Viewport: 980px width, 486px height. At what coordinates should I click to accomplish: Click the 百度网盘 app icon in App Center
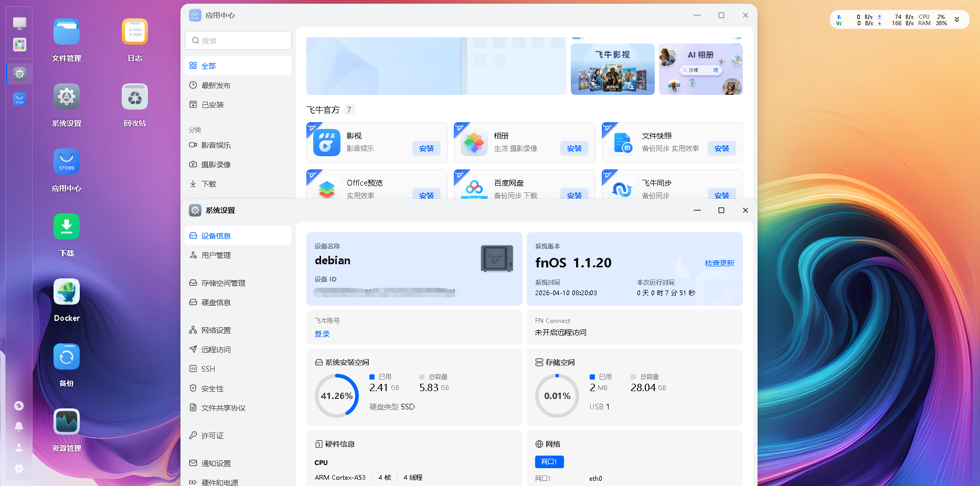click(x=474, y=188)
